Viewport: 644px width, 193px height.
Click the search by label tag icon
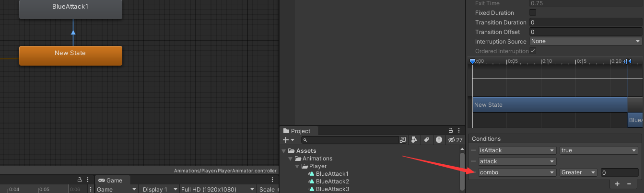[426, 140]
